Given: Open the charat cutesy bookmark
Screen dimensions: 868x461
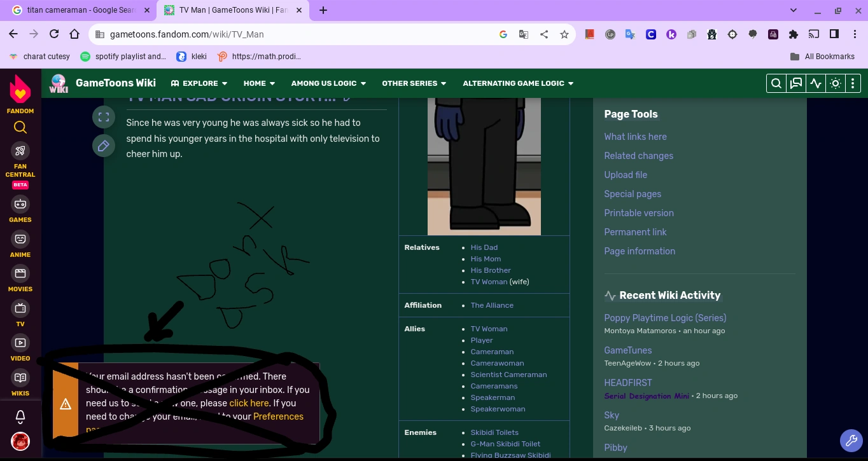Looking at the screenshot, I should (39, 57).
